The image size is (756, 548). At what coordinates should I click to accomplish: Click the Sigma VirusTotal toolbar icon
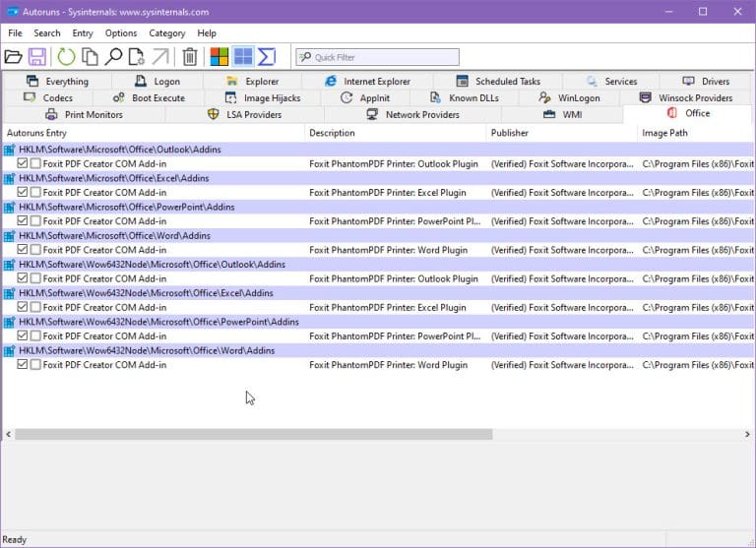coord(267,57)
